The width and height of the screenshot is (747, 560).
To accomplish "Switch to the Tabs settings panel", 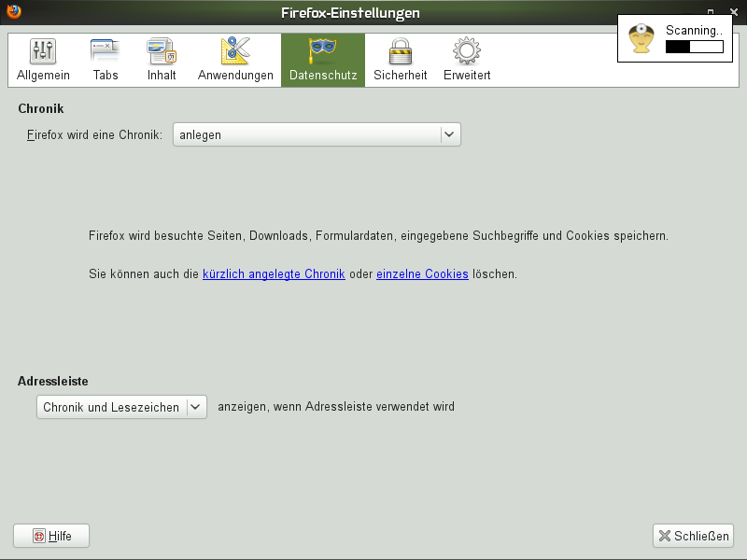I will (x=106, y=60).
